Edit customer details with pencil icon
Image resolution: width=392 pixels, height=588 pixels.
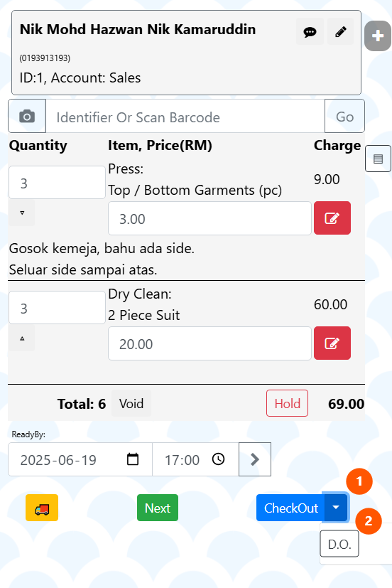click(x=340, y=31)
